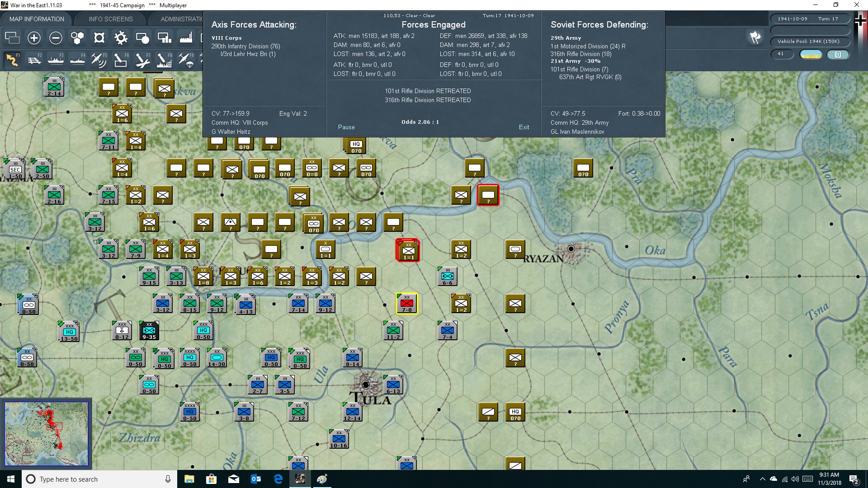The image size is (868, 488).
Task: Click the zoom out map button
Action: pos(56,38)
